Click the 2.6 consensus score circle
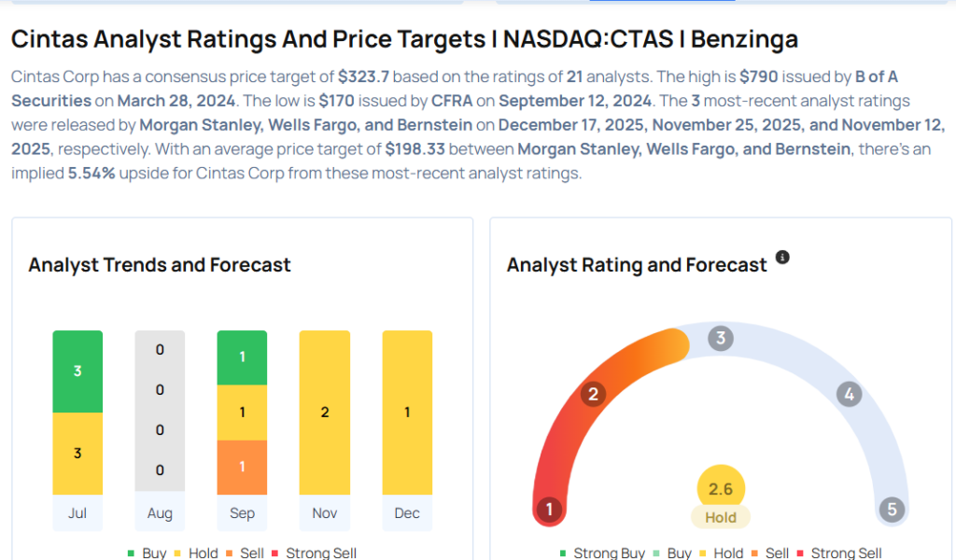Image resolution: width=956 pixels, height=560 pixels. pos(721,488)
